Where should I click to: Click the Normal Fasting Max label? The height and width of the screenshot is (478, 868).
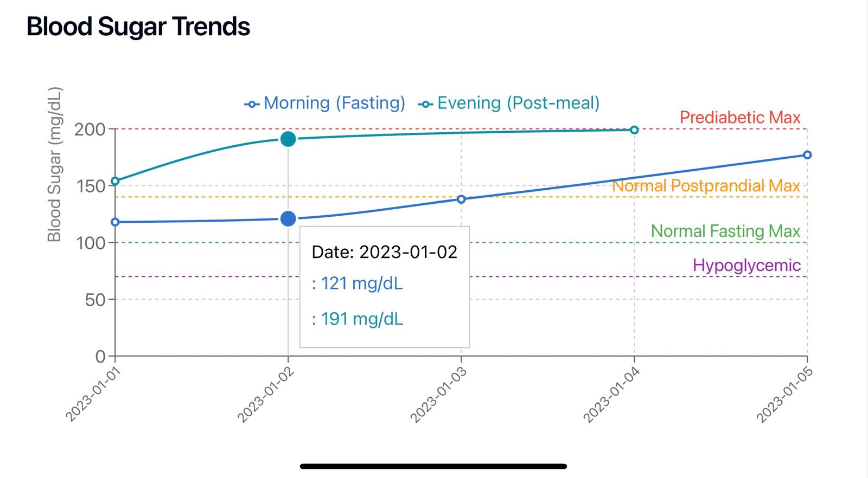tap(725, 231)
